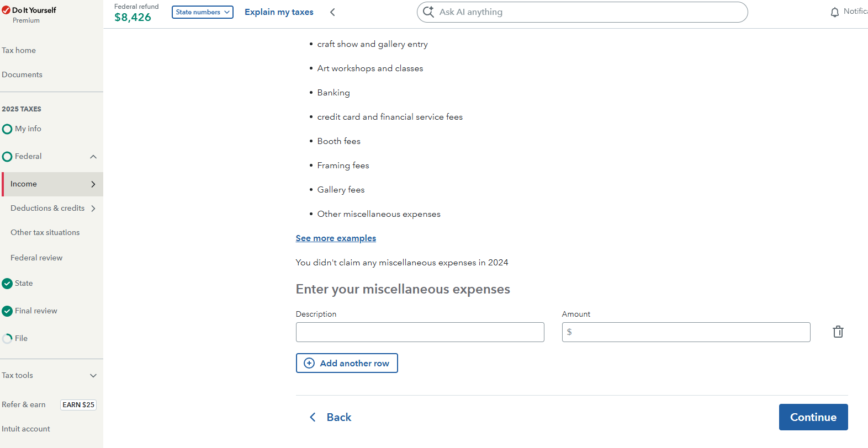Click the My info status circle
868x448 pixels.
point(7,129)
